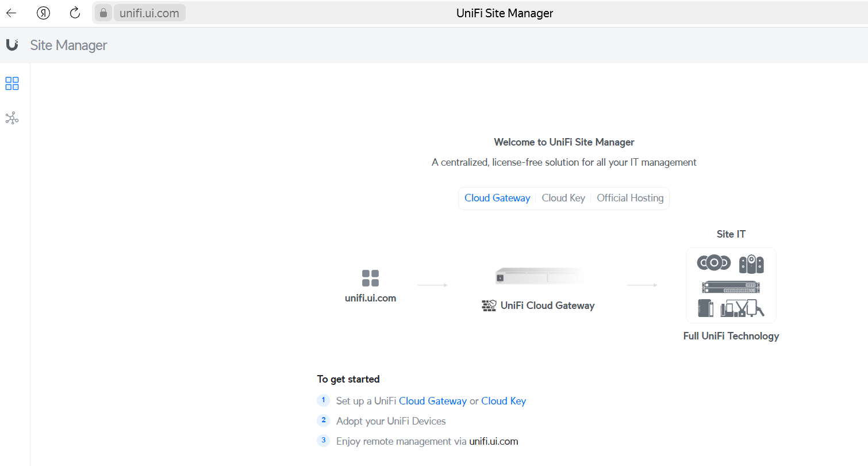The width and height of the screenshot is (868, 466).
Task: Select the Cloud Gateway tab
Action: pyautogui.click(x=497, y=198)
